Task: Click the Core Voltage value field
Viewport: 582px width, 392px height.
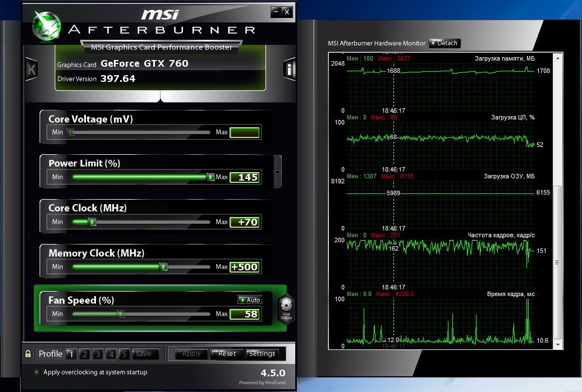Action: [x=245, y=132]
